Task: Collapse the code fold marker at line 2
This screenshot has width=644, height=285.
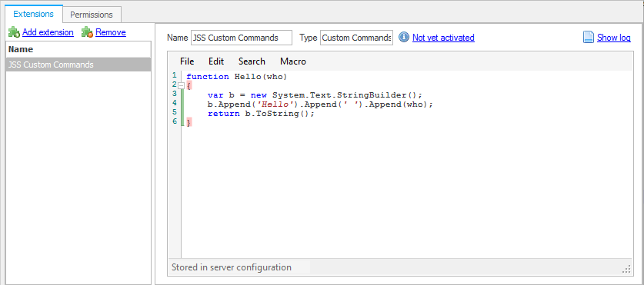Action: coord(181,85)
